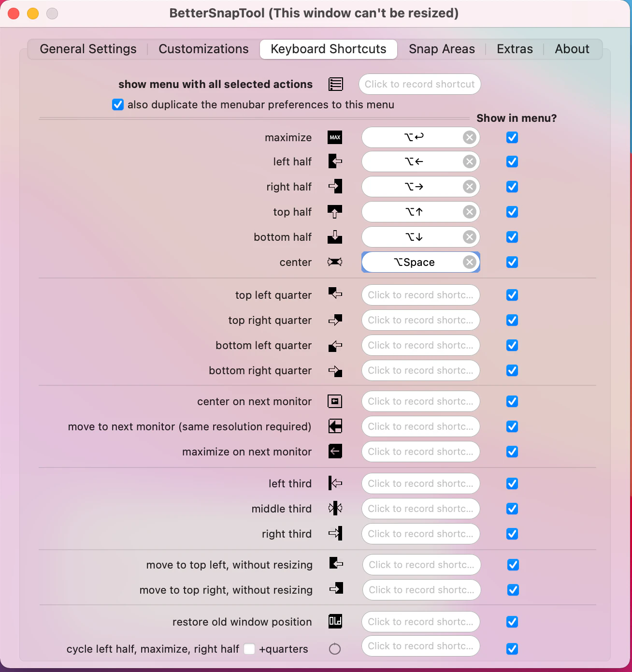Click the center action icon
The height and width of the screenshot is (672, 632).
[335, 262]
